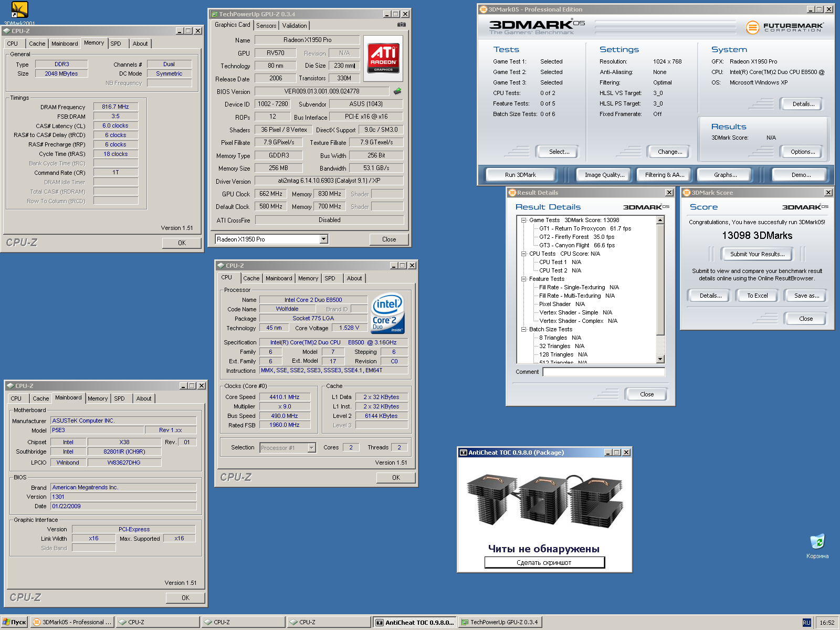Click OK in the CPU-Z memory window

pos(182,243)
